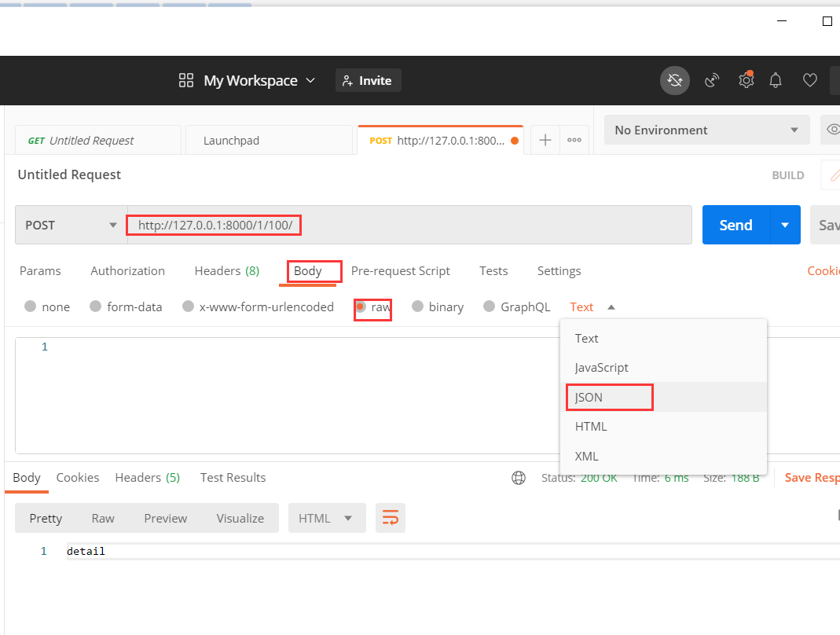Click the 200 OK status text
This screenshot has height=635, width=840.
point(599,478)
